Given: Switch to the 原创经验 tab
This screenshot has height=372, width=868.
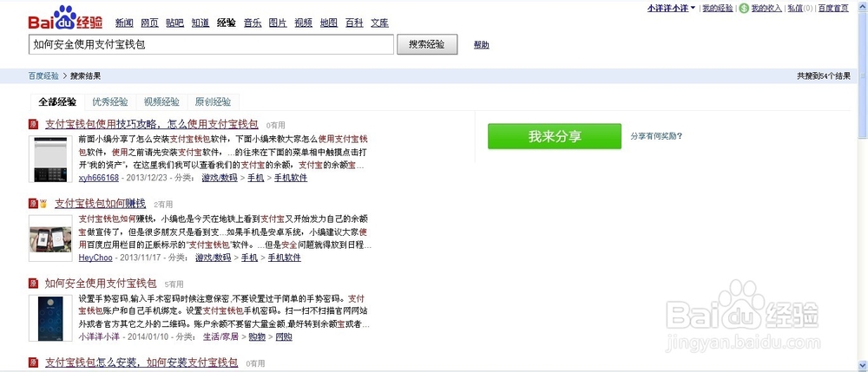Looking at the screenshot, I should (x=214, y=102).
